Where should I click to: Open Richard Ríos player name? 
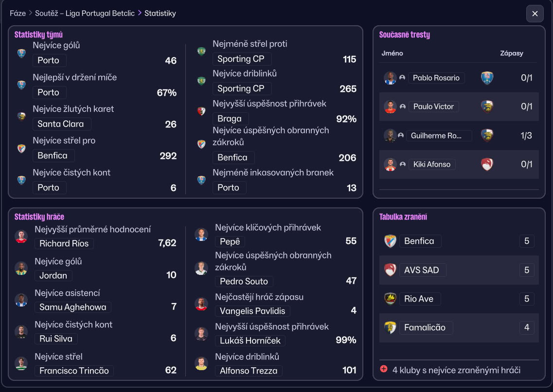pos(64,243)
